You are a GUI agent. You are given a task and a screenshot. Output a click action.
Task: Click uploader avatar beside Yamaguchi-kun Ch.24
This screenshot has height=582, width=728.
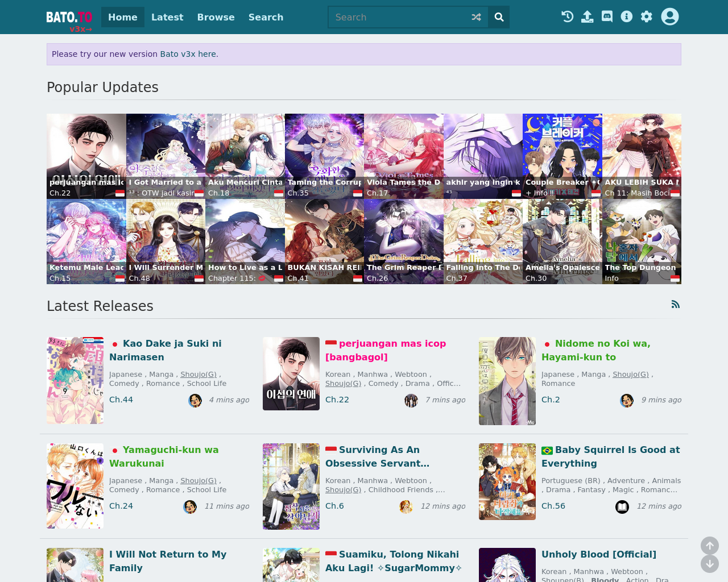(x=190, y=506)
